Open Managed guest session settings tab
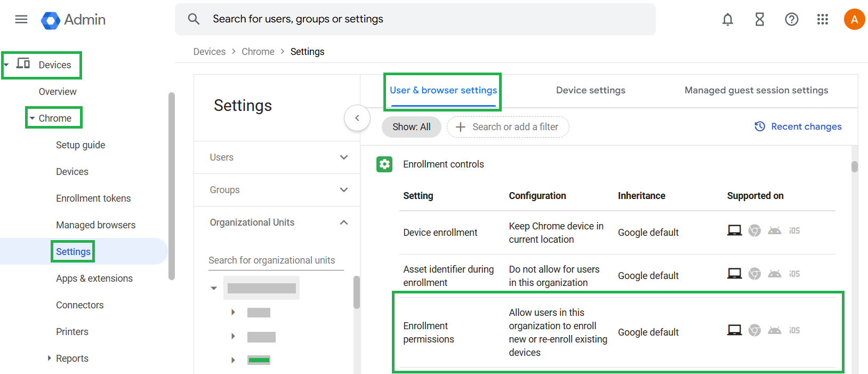Screen dimensions: 868x374 coord(757,91)
